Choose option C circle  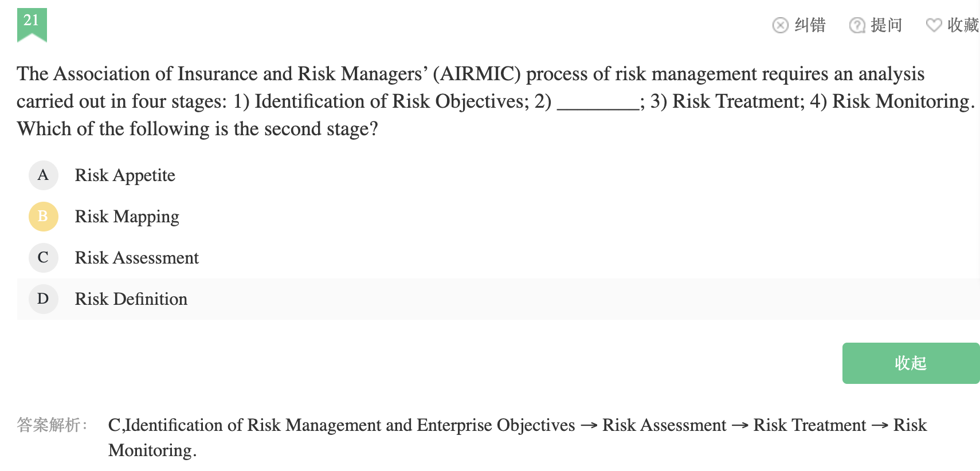(x=43, y=258)
